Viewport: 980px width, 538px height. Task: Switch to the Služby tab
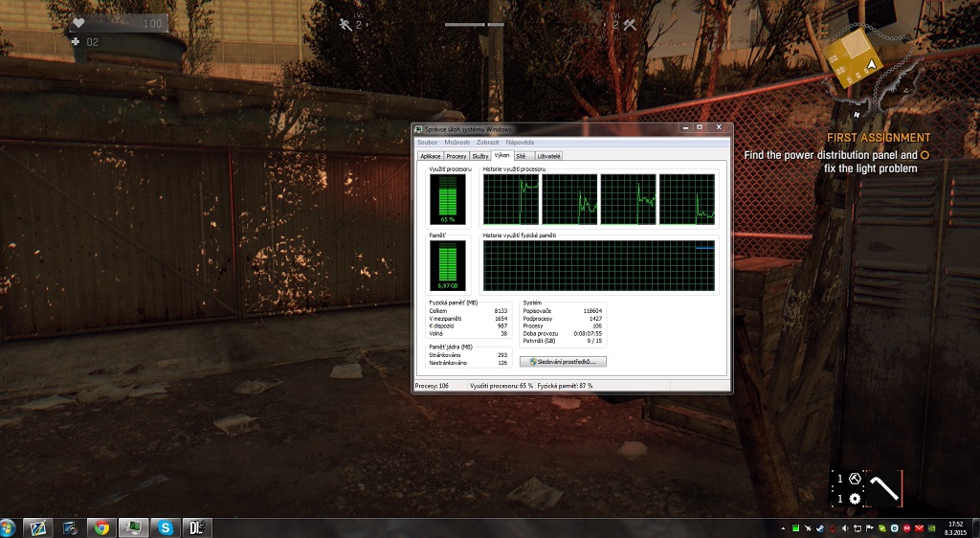point(480,156)
